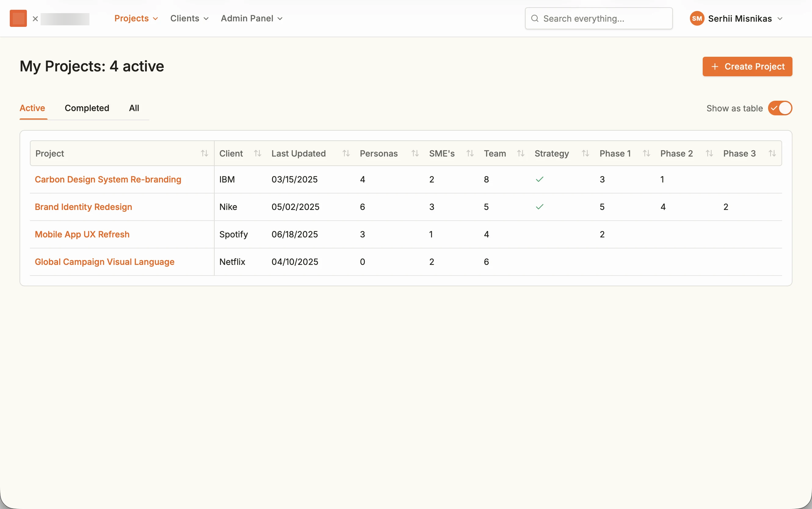Sort the table by the Phase 2 column
The image size is (812, 509).
709,153
